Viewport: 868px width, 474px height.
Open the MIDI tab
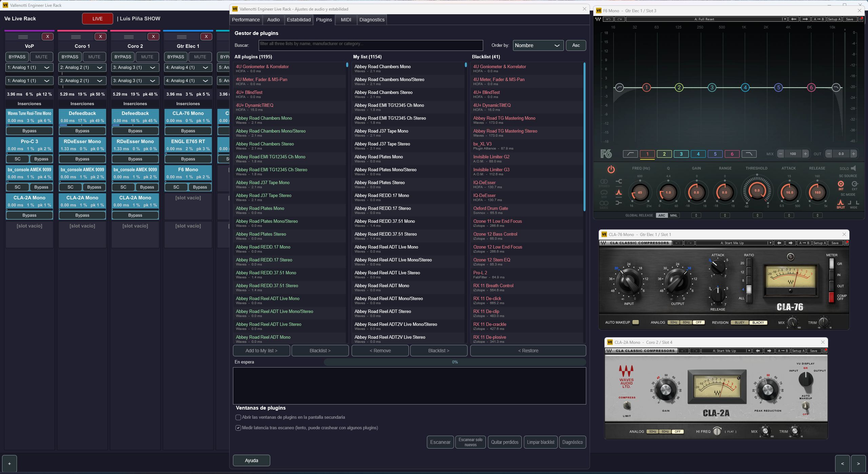(346, 20)
